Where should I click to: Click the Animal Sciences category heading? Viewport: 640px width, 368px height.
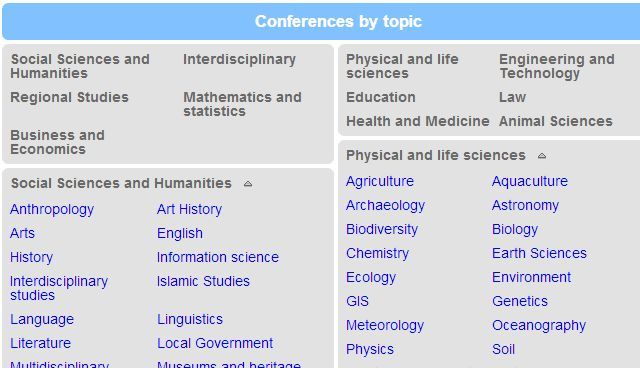(556, 121)
